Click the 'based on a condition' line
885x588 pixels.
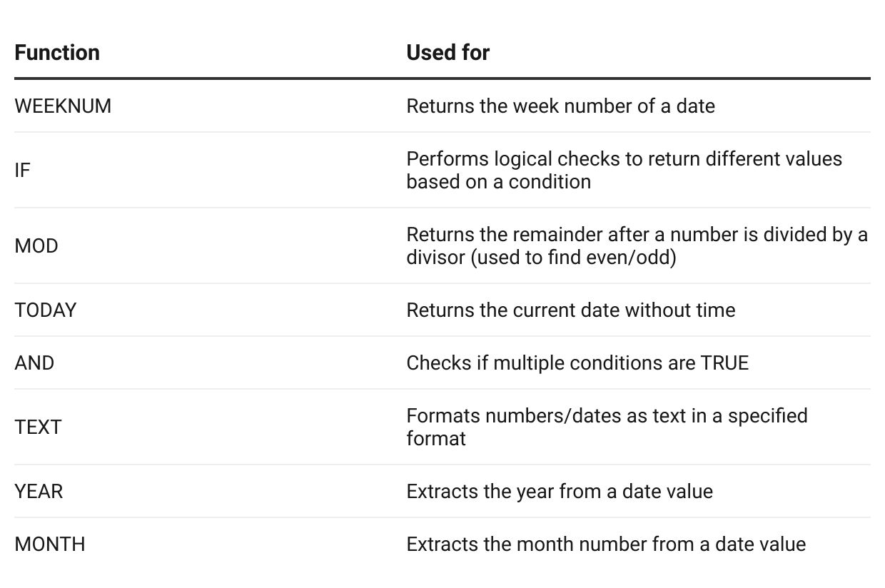(498, 182)
